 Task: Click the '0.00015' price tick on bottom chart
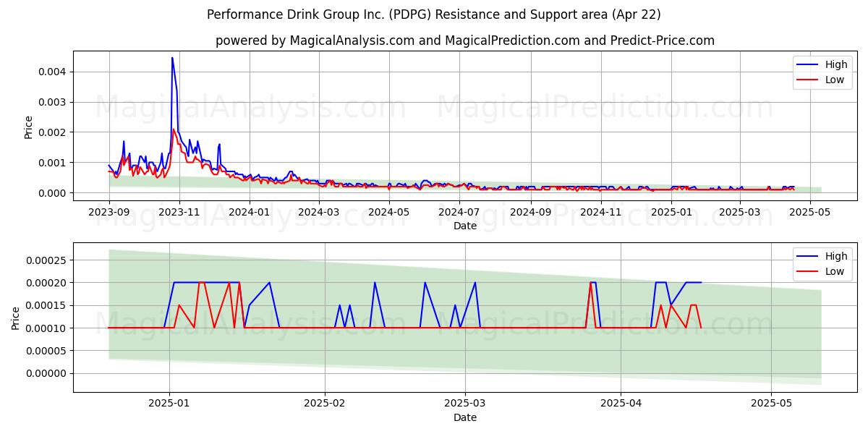point(46,305)
